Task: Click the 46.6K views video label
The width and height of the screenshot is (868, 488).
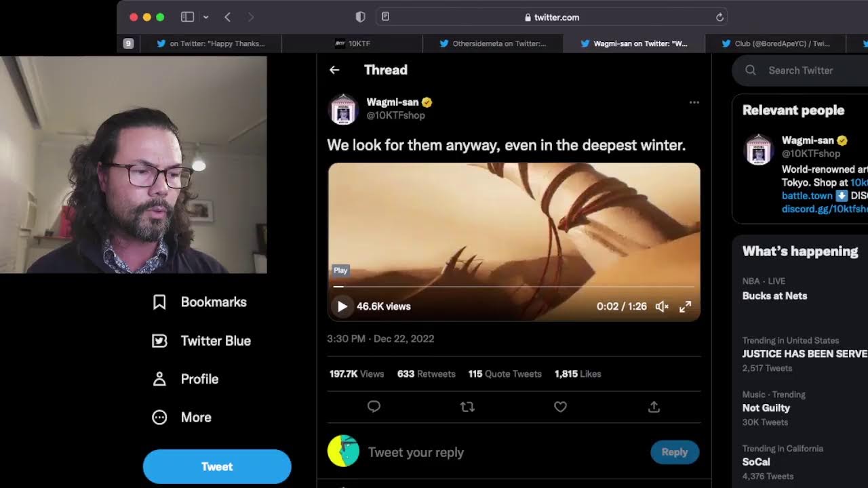Action: click(383, 306)
